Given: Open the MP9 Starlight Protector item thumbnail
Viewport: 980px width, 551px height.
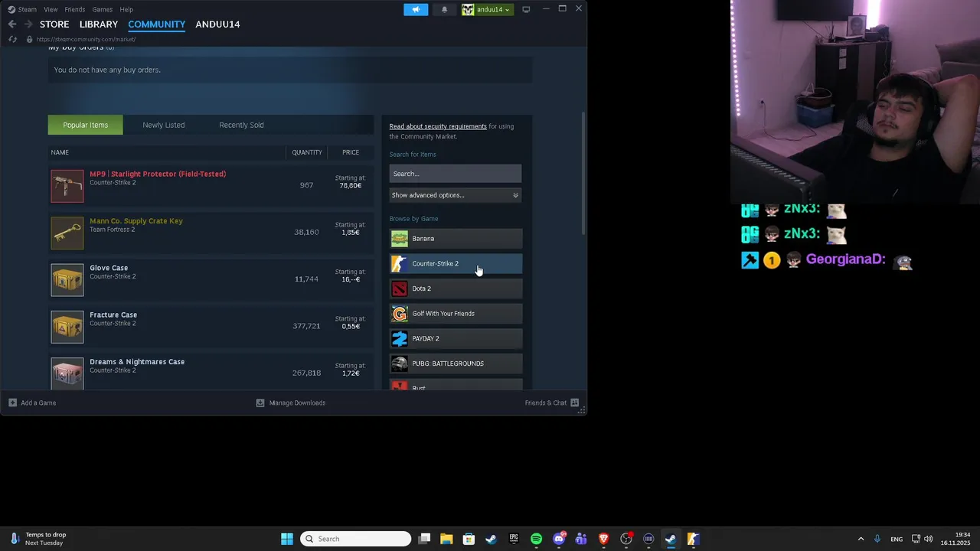Looking at the screenshot, I should [67, 186].
